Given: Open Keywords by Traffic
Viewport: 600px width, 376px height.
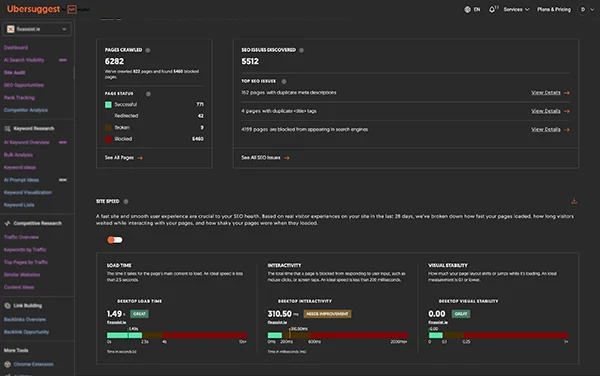Looking at the screenshot, I should 25,250.
